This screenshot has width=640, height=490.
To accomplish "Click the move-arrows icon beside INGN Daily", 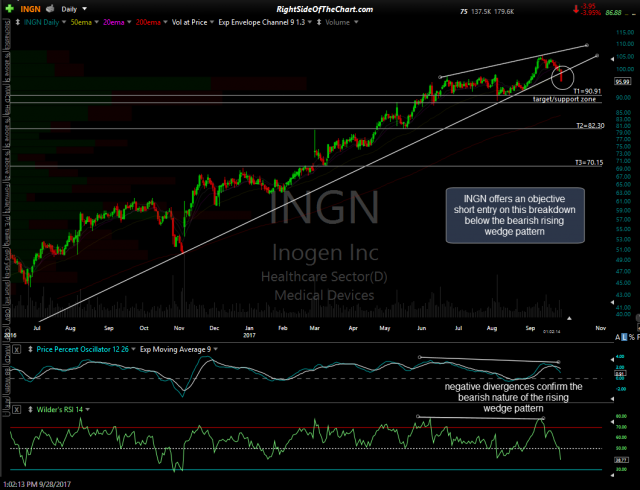I will 18,22.
